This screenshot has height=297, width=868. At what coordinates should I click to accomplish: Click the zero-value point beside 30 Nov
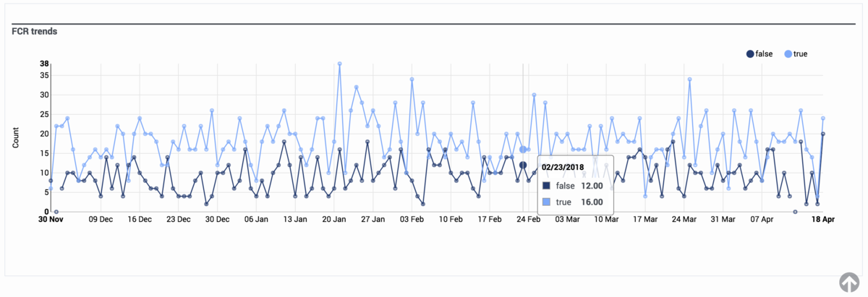click(56, 212)
